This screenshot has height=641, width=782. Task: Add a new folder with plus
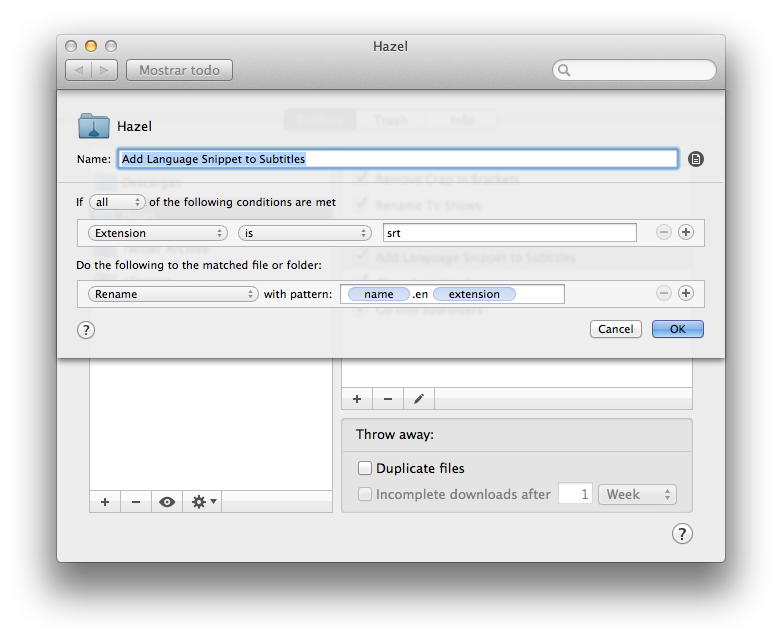pos(105,502)
